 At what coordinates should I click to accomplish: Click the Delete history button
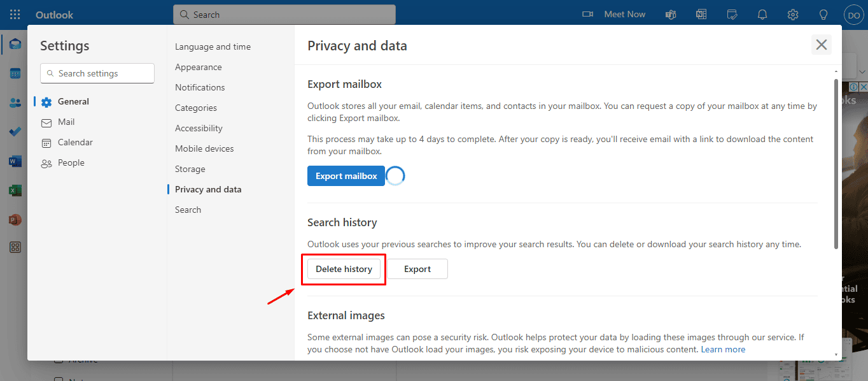point(344,269)
